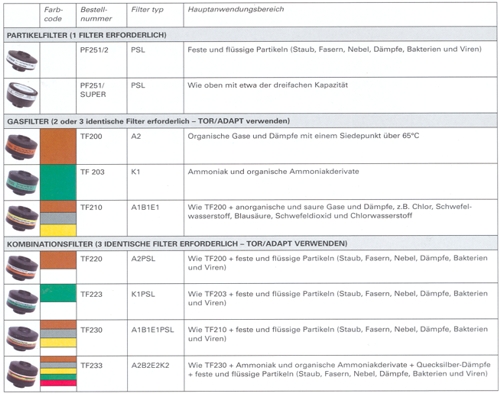Select the TF 203 green filter picture

(22, 182)
